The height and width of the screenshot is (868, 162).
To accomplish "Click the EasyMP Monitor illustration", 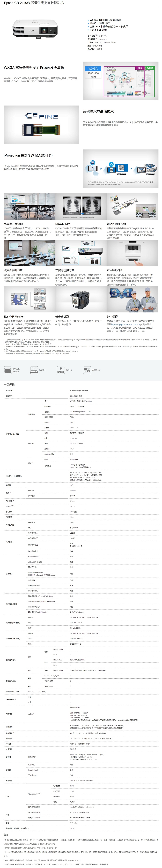I will (x=30, y=299).
